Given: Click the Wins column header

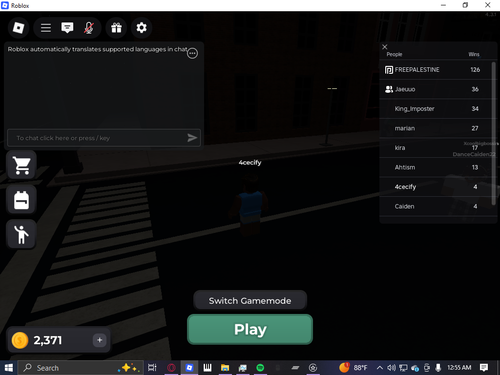Looking at the screenshot, I should point(474,54).
